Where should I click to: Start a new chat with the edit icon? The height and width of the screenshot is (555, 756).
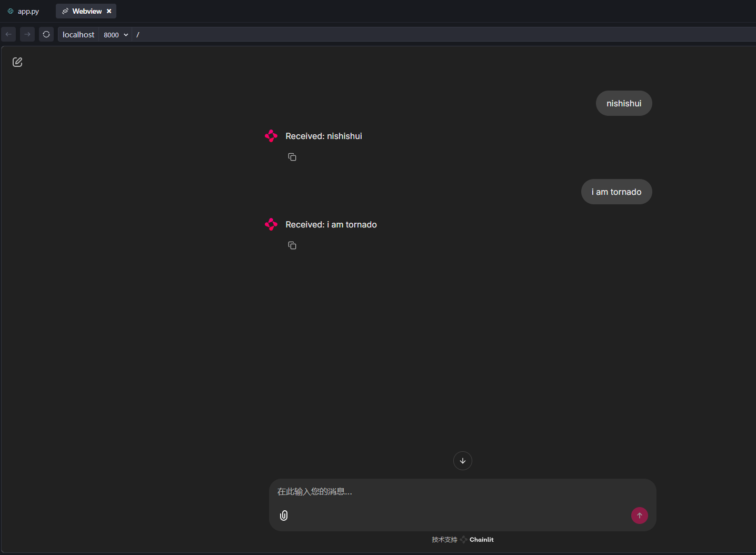tap(17, 62)
